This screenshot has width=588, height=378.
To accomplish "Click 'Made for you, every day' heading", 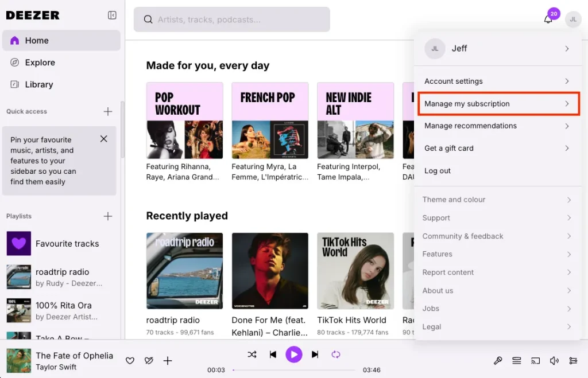I will click(x=208, y=65).
